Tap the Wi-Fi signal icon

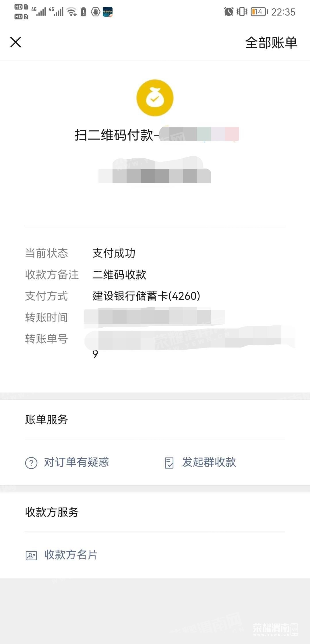[71, 12]
